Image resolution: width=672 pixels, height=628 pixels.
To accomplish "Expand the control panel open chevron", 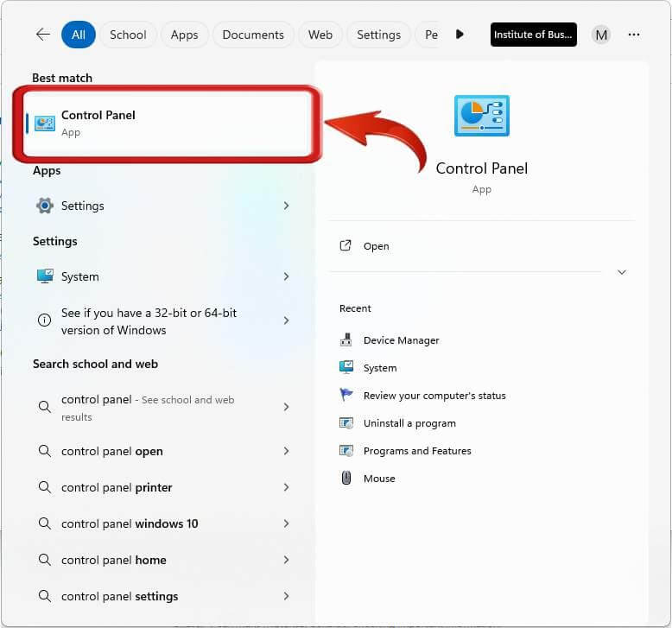I will [x=286, y=451].
